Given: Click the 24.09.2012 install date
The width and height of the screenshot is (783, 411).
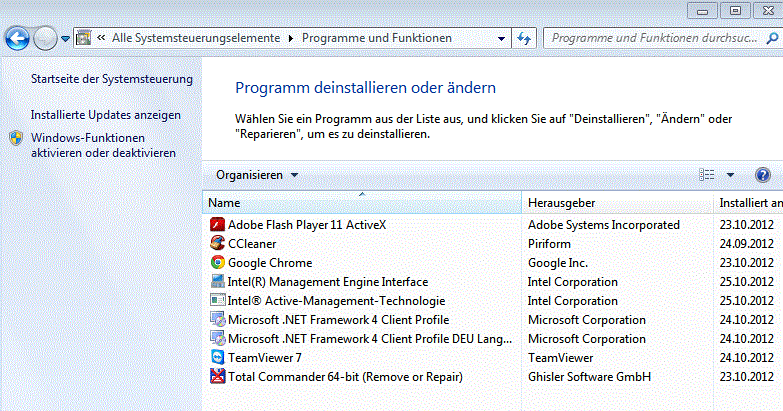Looking at the screenshot, I should [x=747, y=244].
